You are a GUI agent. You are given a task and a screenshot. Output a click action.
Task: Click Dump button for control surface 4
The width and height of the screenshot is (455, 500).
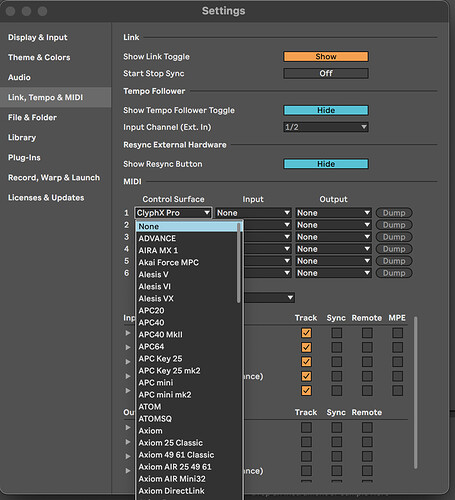(x=394, y=249)
